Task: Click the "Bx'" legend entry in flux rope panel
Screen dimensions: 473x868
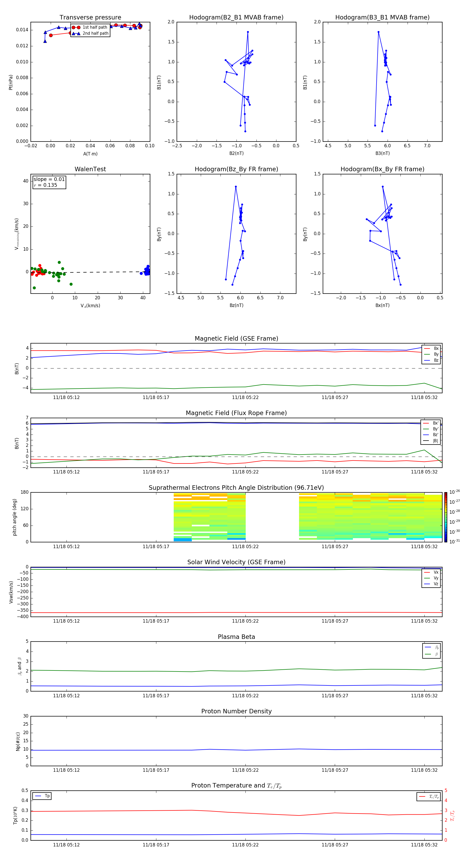Action: tap(431, 423)
